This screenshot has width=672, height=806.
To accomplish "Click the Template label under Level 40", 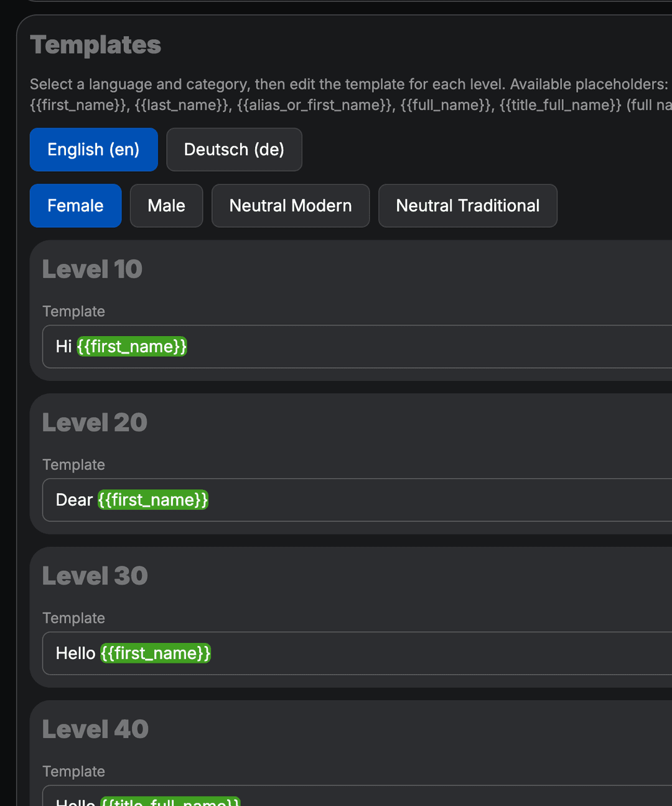I will (x=73, y=772).
